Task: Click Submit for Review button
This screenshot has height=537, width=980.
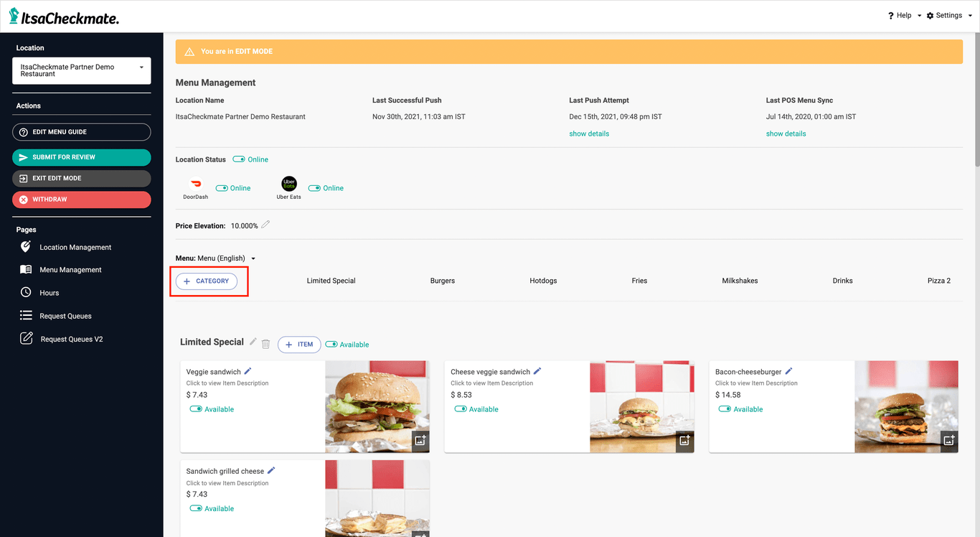Action: (x=81, y=157)
